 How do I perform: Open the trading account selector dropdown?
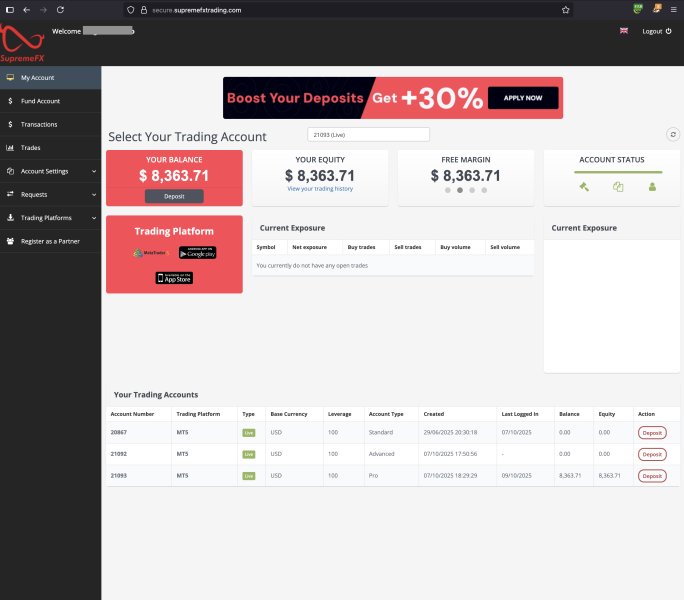pyautogui.click(x=368, y=135)
